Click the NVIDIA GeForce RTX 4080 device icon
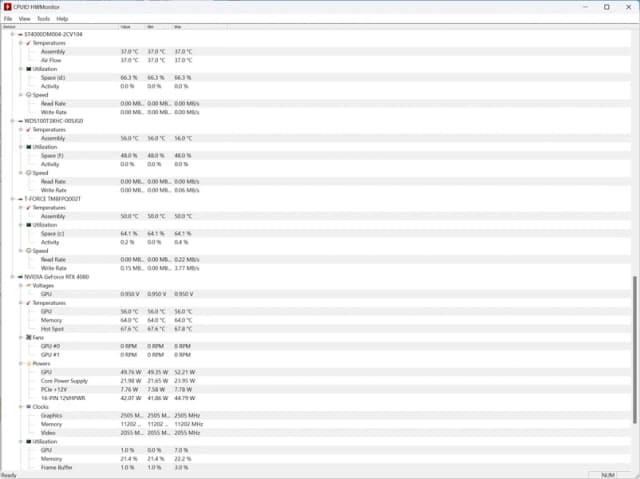This screenshot has width=640, height=479. tap(20, 277)
